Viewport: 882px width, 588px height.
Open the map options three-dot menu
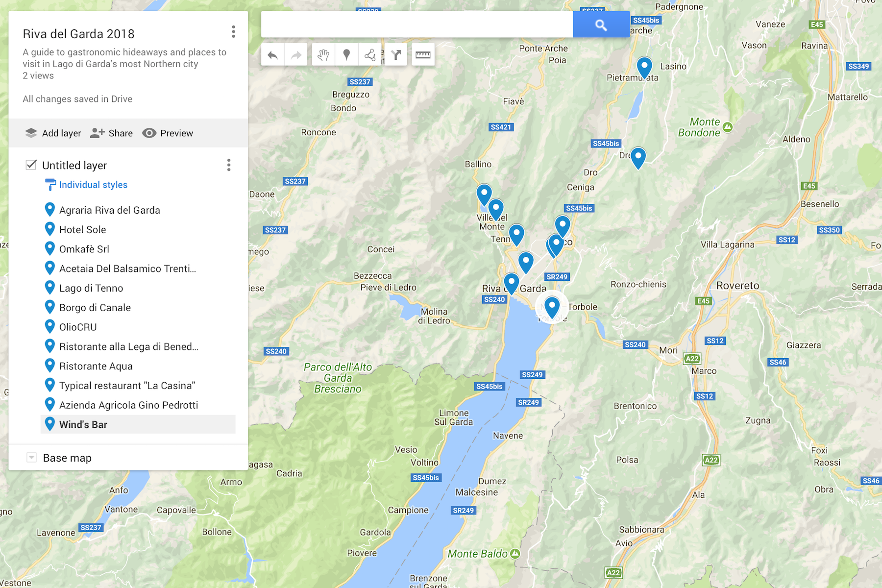click(x=233, y=32)
